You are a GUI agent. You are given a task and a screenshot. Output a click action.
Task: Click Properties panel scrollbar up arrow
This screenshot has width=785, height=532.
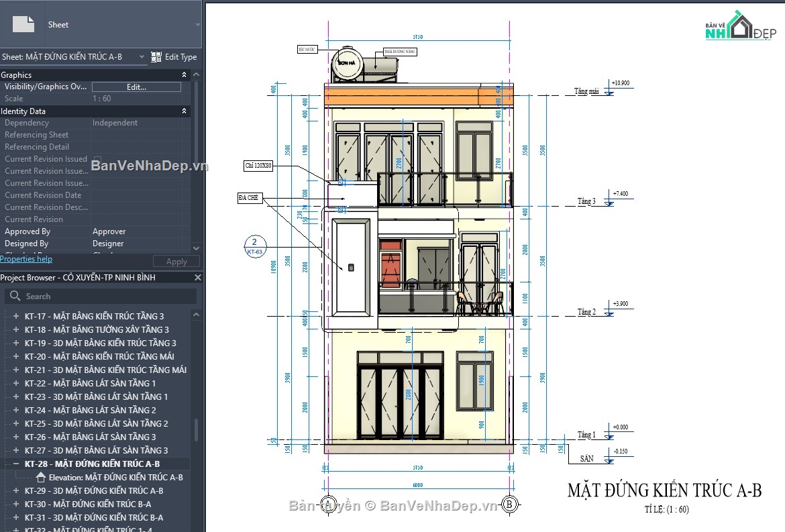click(196, 74)
